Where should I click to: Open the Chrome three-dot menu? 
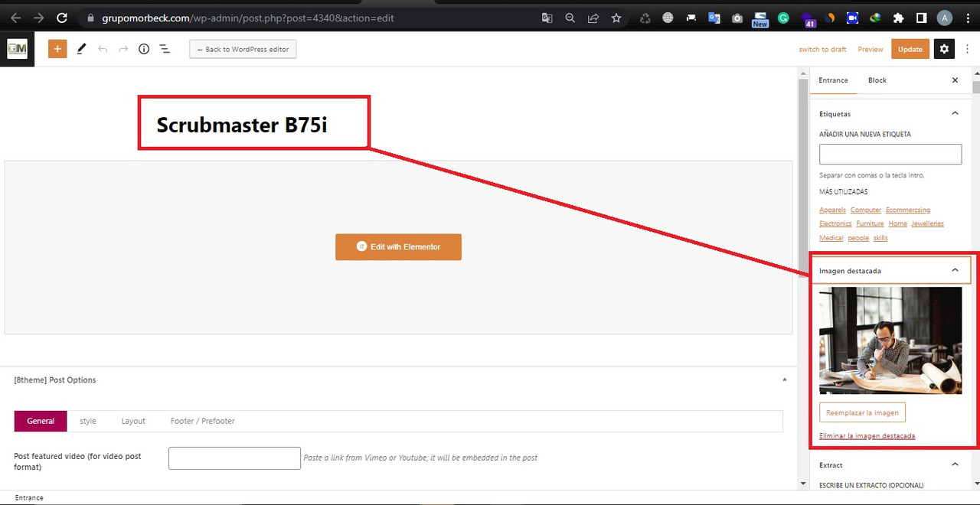click(x=967, y=18)
